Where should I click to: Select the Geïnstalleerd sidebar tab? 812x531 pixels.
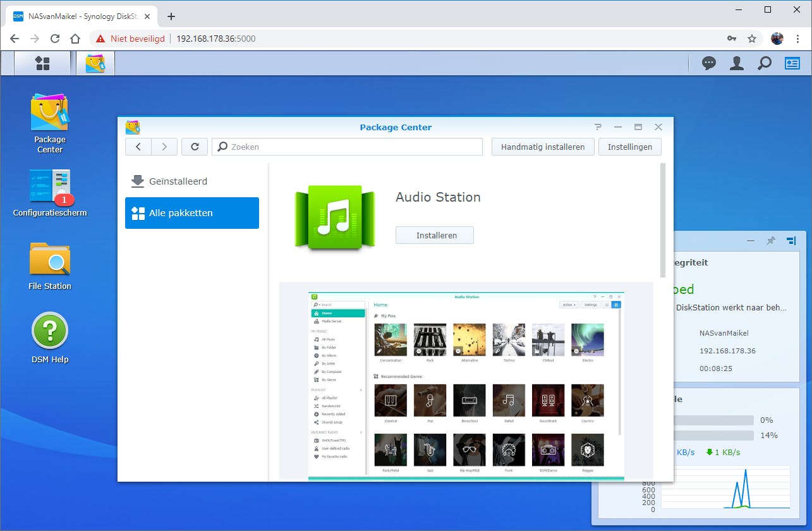point(178,181)
